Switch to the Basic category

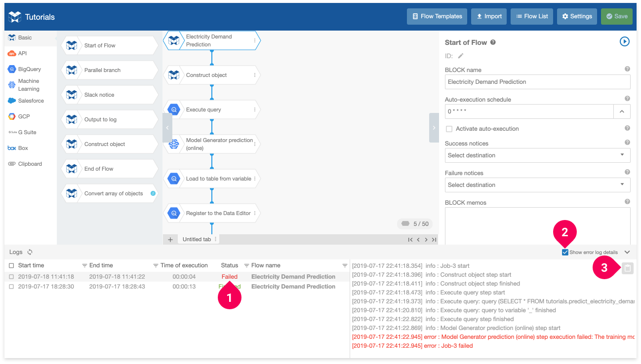pyautogui.click(x=31, y=37)
